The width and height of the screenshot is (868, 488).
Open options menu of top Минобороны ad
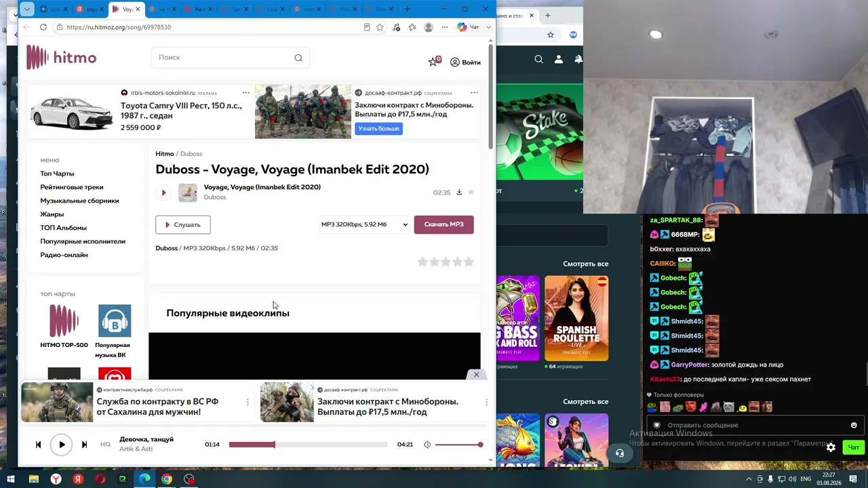[474, 93]
